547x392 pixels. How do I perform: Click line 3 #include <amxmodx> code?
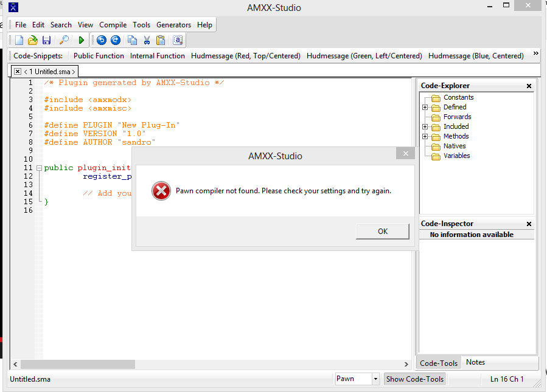click(88, 100)
